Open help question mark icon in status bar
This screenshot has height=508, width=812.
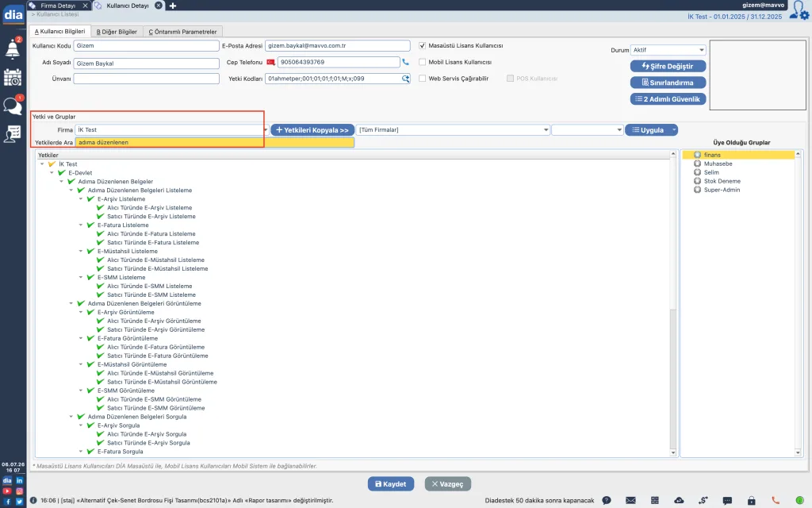click(607, 500)
